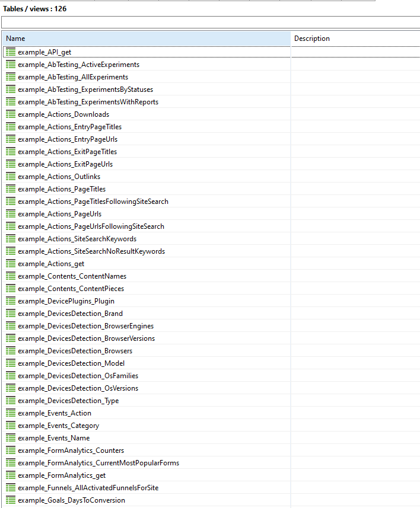Click the table icon for example_Contents_ContentNames

point(11,276)
